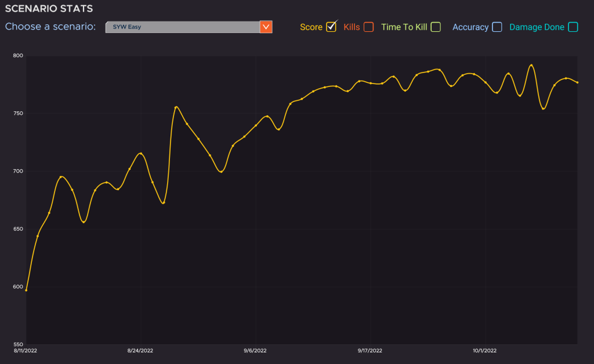Viewport: 594px width, 364px height.
Task: Tick the Time To Kill checkbox
Action: point(436,27)
